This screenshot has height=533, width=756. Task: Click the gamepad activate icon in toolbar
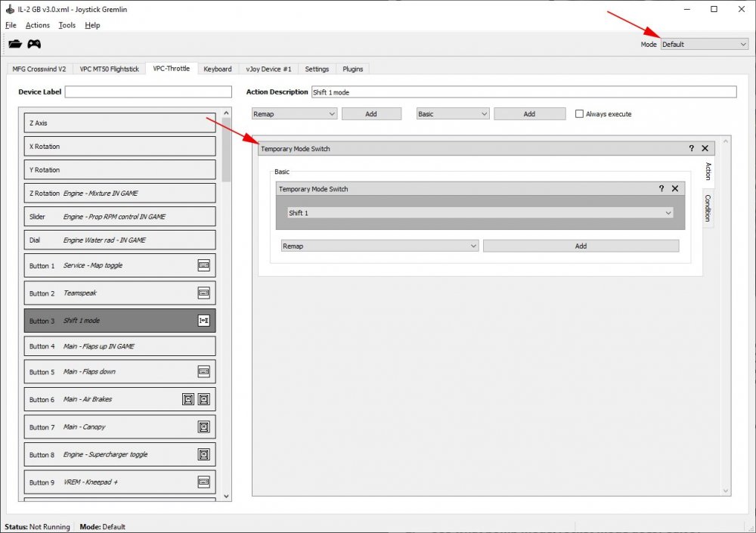tap(34, 44)
